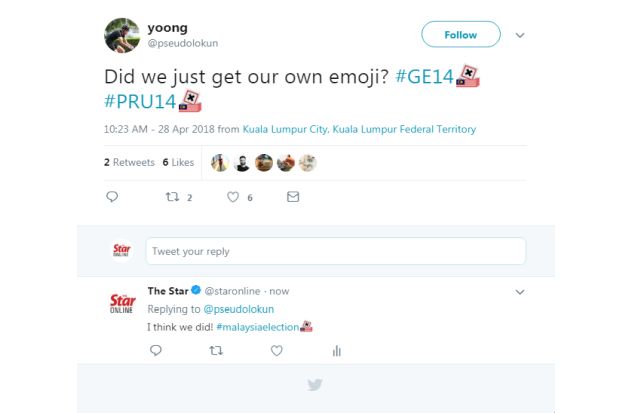Like The Star's reply tweet
Viewport: 640px width, 413px height.
(x=277, y=350)
